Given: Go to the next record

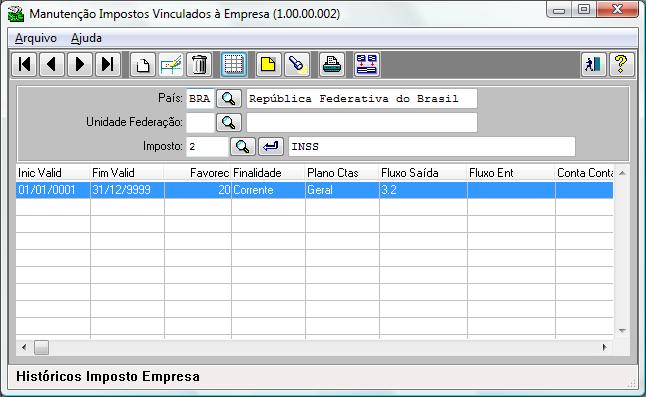Looking at the screenshot, I should tap(80, 65).
